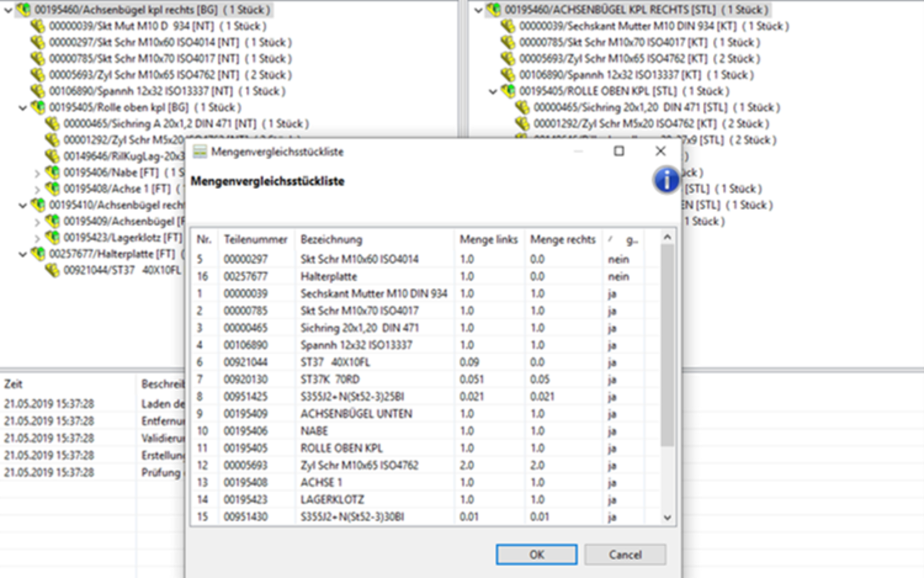Image resolution: width=924 pixels, height=578 pixels.
Task: Sort by Menge links column header
Action: tap(488, 239)
